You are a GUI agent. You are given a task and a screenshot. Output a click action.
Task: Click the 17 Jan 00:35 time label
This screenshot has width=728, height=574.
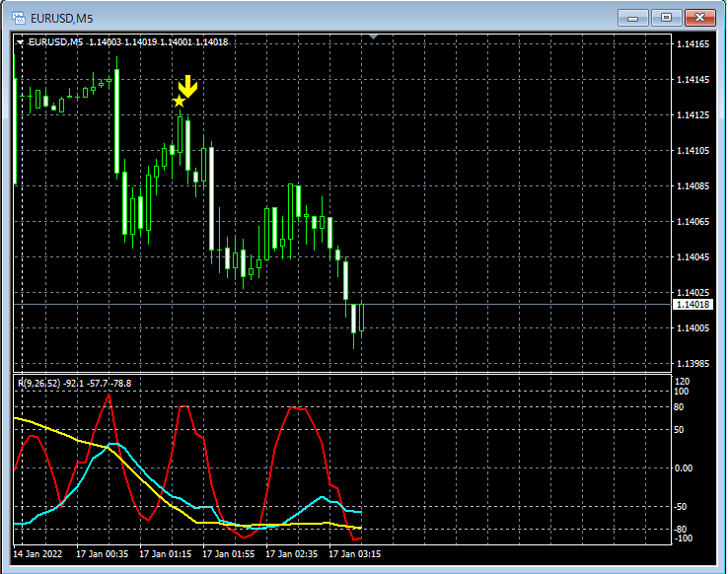103,553
